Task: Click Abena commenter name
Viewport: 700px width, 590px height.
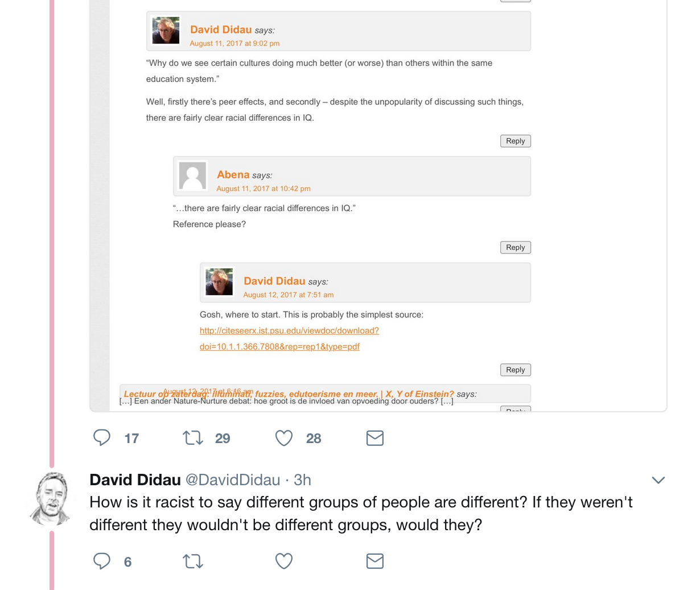Action: coord(233,174)
